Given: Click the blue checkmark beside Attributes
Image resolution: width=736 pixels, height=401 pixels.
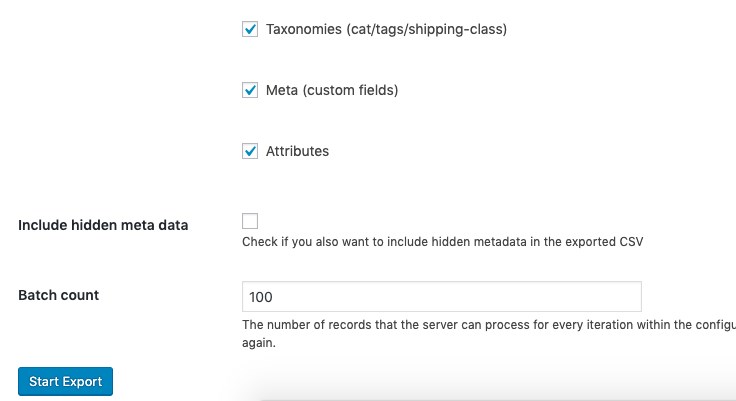Looking at the screenshot, I should pyautogui.click(x=250, y=151).
